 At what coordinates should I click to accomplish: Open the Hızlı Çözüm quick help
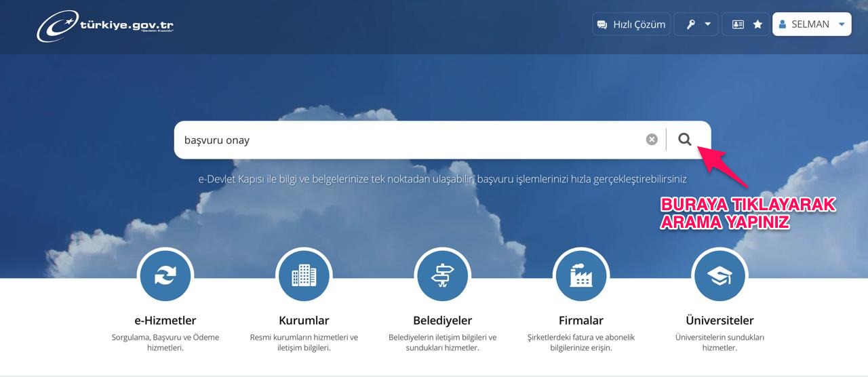coord(631,24)
